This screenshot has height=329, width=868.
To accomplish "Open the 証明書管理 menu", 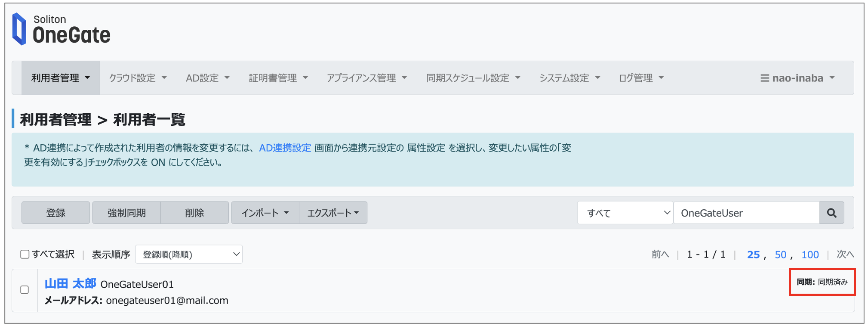I will [x=278, y=78].
